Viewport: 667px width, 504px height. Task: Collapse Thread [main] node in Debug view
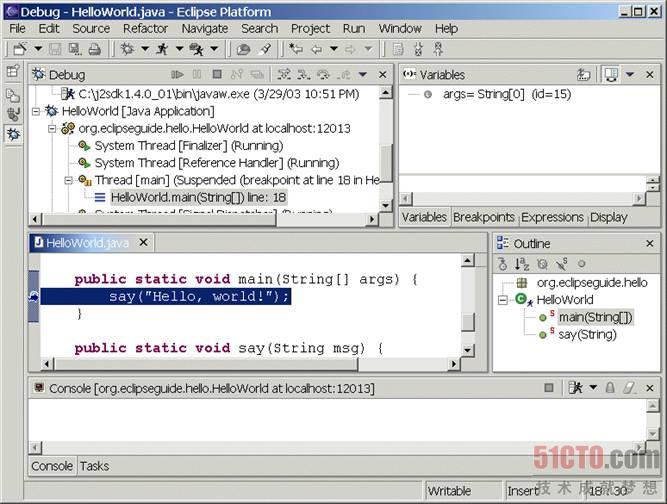pos(68,180)
